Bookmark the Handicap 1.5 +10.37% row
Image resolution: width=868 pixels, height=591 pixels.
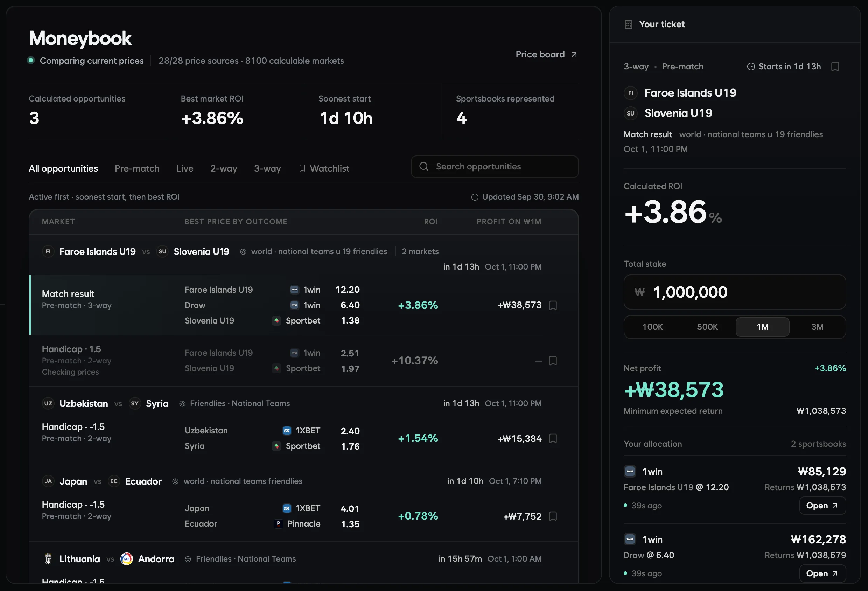(553, 361)
